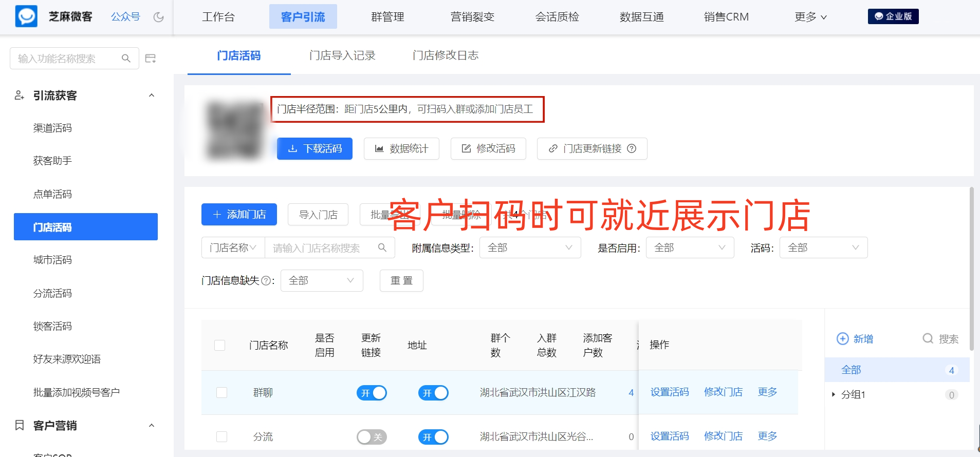This screenshot has width=980, height=457.
Task: Click the 导入门店 button
Action: tap(318, 214)
